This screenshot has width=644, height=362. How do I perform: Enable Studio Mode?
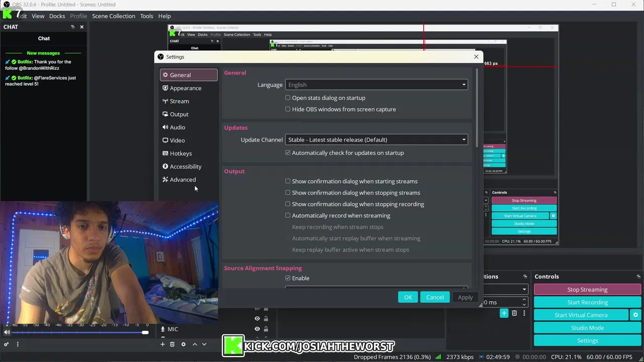click(x=587, y=328)
